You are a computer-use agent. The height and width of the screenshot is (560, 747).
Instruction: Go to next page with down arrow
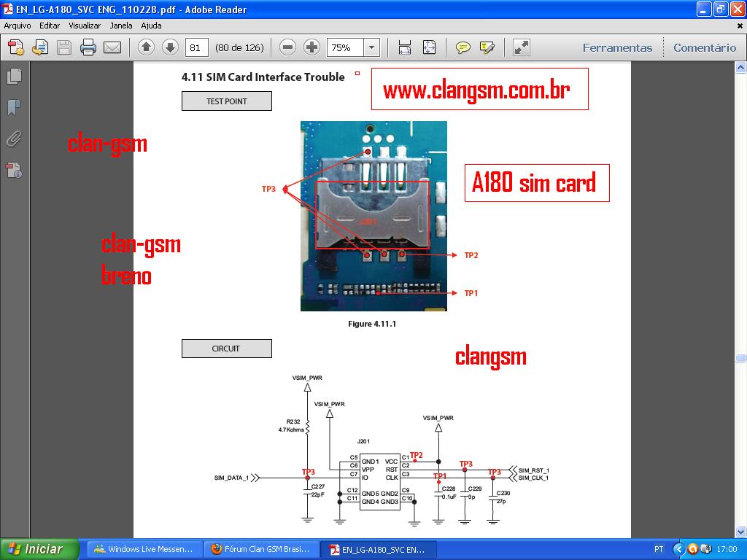170,47
